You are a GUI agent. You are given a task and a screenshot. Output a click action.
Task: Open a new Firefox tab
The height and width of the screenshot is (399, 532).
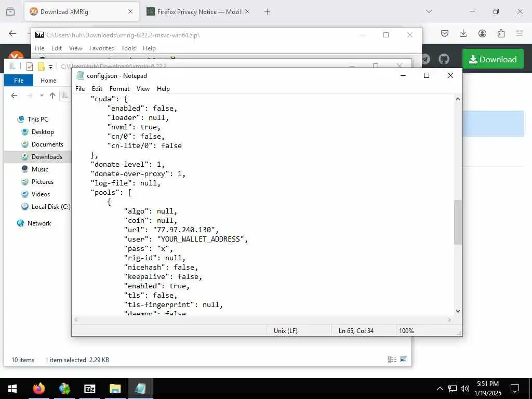pos(268,12)
